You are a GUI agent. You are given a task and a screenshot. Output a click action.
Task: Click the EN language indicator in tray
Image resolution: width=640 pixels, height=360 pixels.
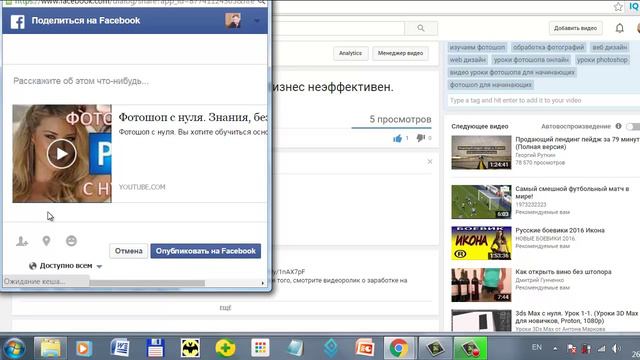point(537,347)
